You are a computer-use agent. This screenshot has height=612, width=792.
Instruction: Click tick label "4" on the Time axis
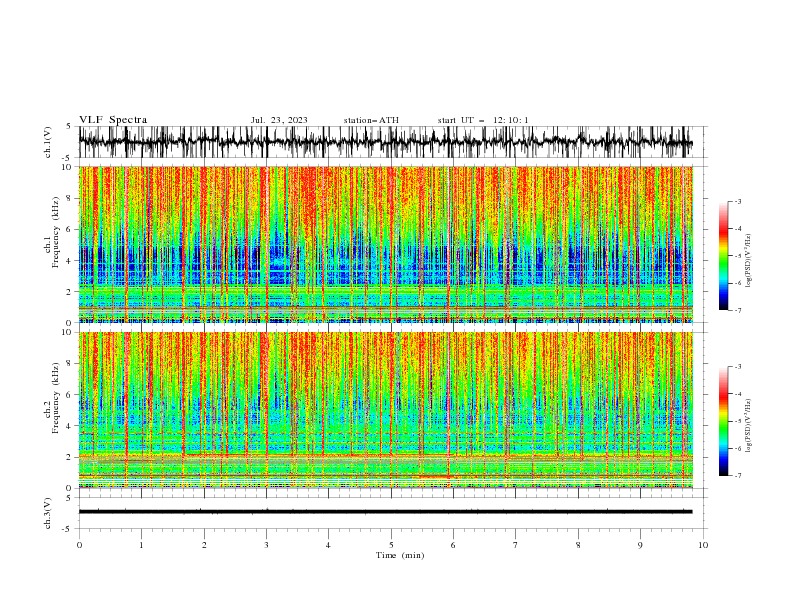tap(328, 545)
